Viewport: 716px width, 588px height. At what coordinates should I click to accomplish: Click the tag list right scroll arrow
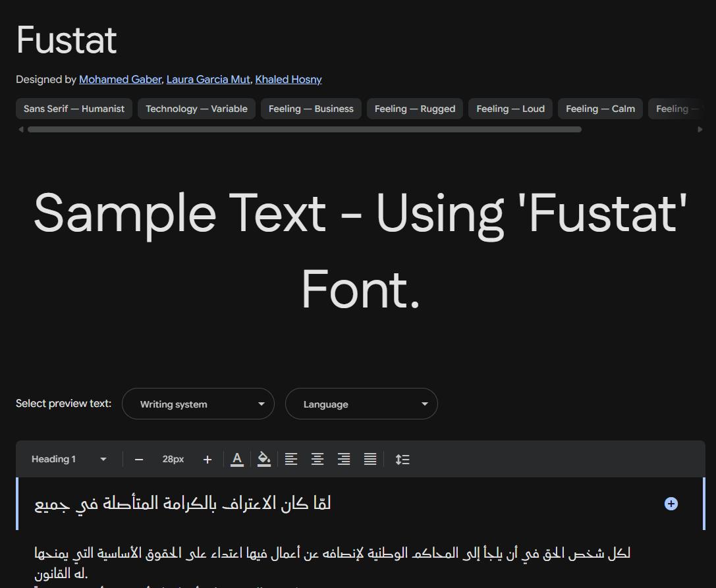click(x=700, y=130)
